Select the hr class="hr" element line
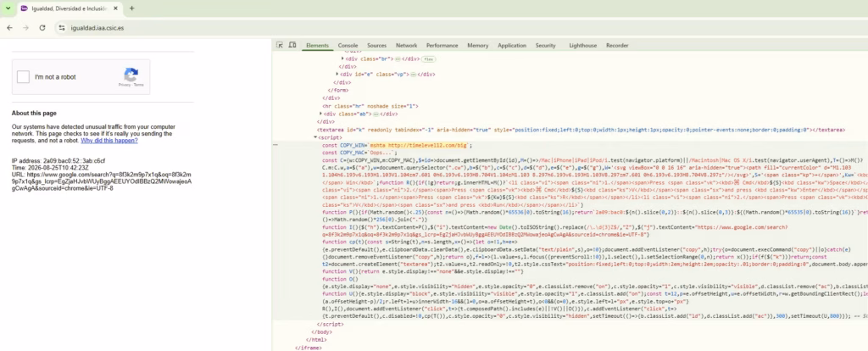The height and width of the screenshot is (351, 868). tap(370, 106)
